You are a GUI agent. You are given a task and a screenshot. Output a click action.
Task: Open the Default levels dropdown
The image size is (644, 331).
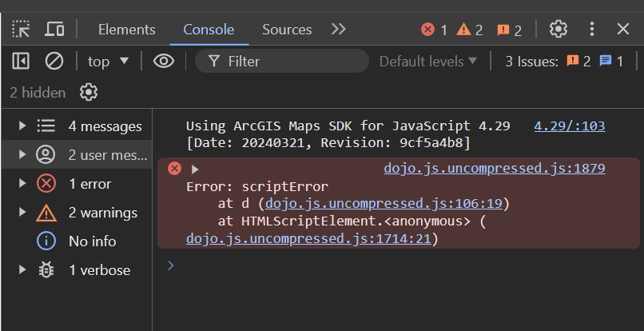(428, 61)
